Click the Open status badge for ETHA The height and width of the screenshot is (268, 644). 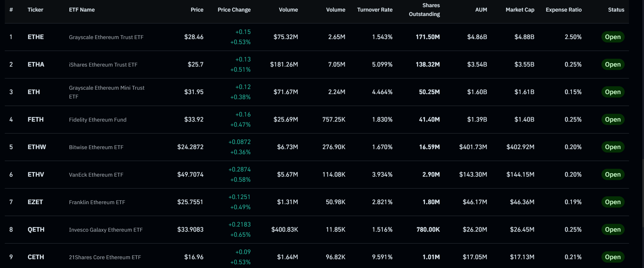[613, 65]
